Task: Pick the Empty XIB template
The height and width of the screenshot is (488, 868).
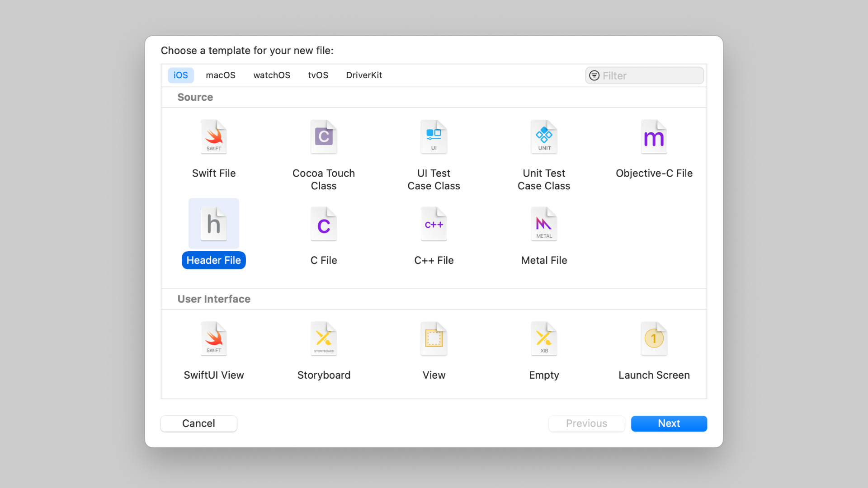Action: coord(544,339)
